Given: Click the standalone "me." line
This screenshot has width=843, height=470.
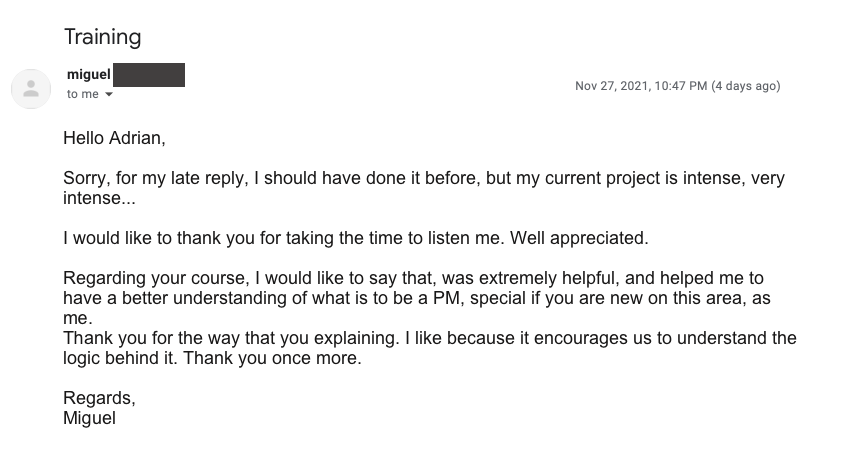Looking at the screenshot, I should [76, 318].
